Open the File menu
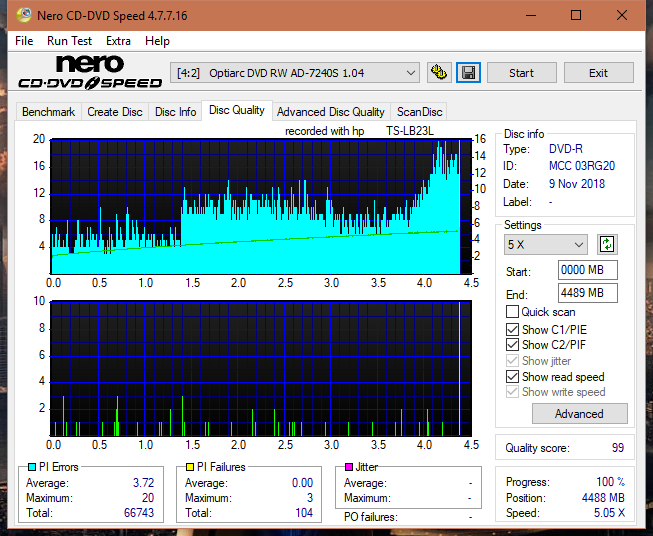The height and width of the screenshot is (536, 653). [24, 41]
